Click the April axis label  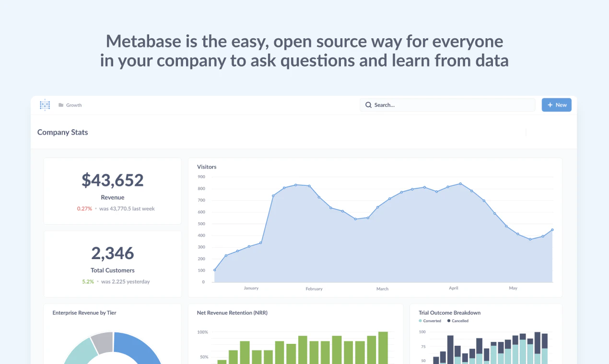point(454,288)
